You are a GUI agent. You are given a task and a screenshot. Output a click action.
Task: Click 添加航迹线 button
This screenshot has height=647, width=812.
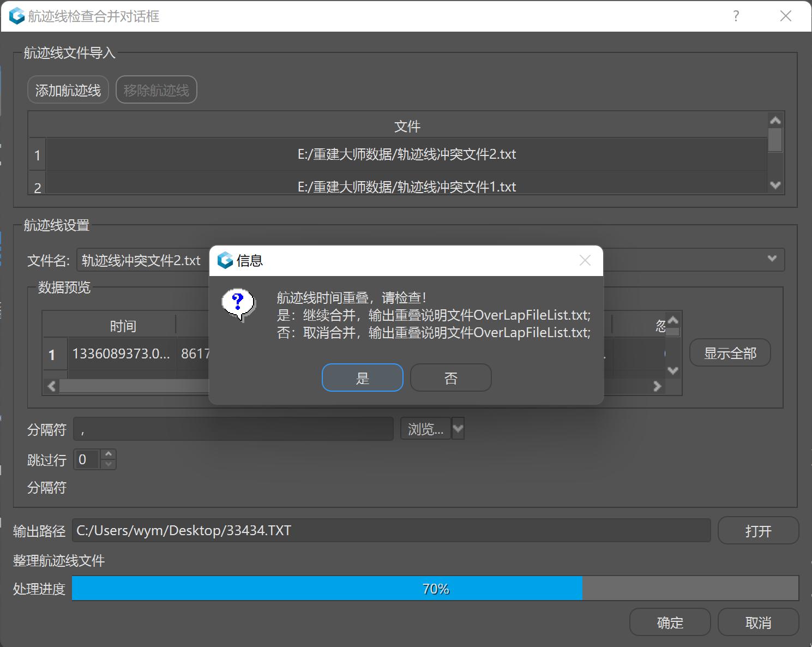click(x=68, y=90)
